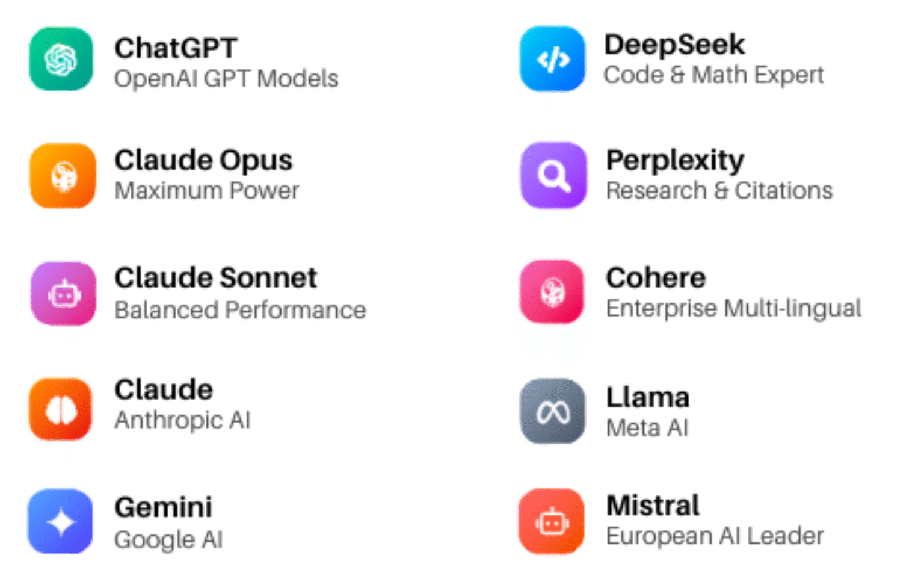Screen dimensions: 924x573
Task: Select the orange Claude Opus icon
Action: click(x=63, y=176)
